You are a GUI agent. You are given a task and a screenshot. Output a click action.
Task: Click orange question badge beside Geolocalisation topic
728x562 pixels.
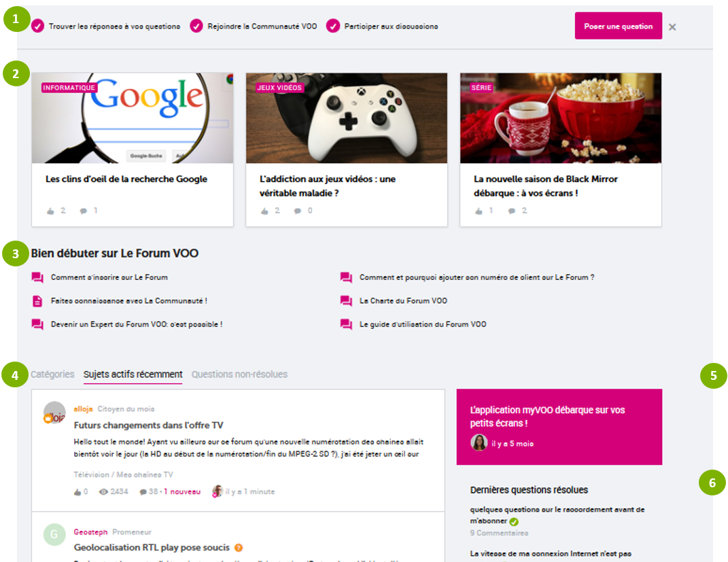pos(239,548)
